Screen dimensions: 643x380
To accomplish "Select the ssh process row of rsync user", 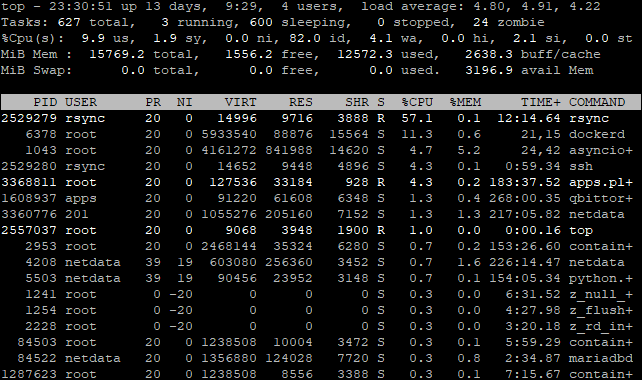I will pos(321,166).
